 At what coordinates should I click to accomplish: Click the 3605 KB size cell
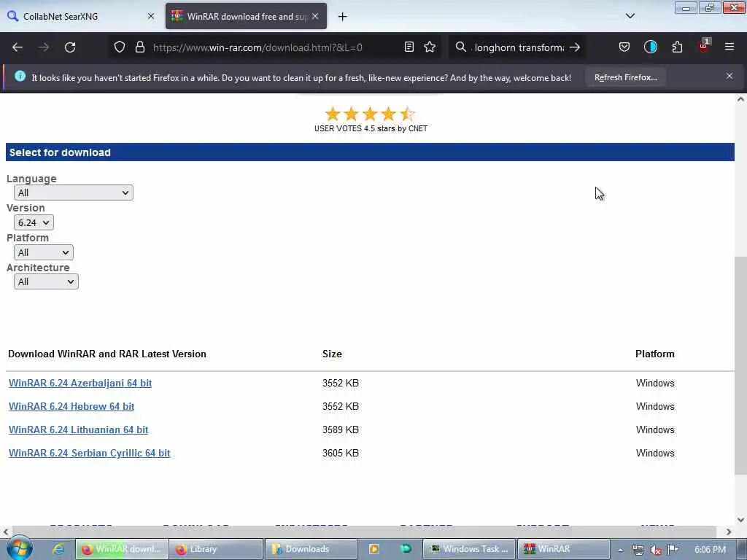(x=340, y=453)
